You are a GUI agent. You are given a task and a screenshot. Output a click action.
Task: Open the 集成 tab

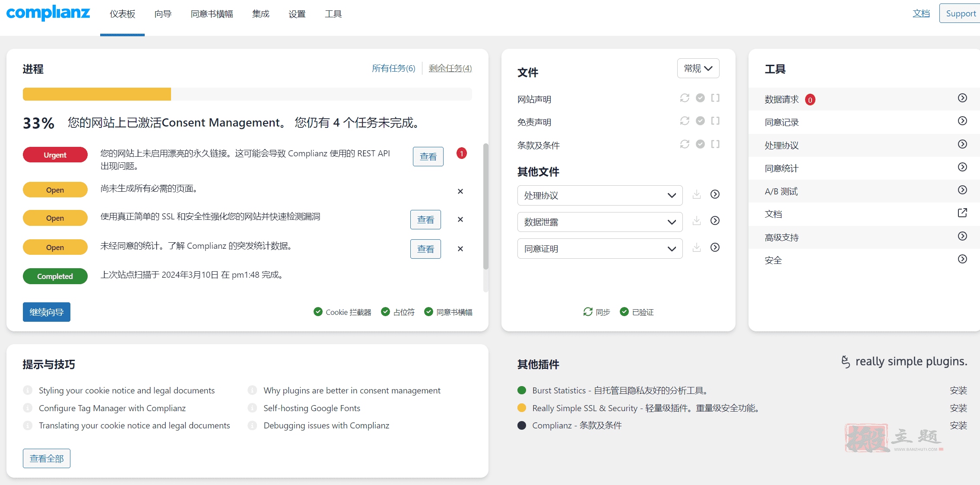pyautogui.click(x=260, y=14)
